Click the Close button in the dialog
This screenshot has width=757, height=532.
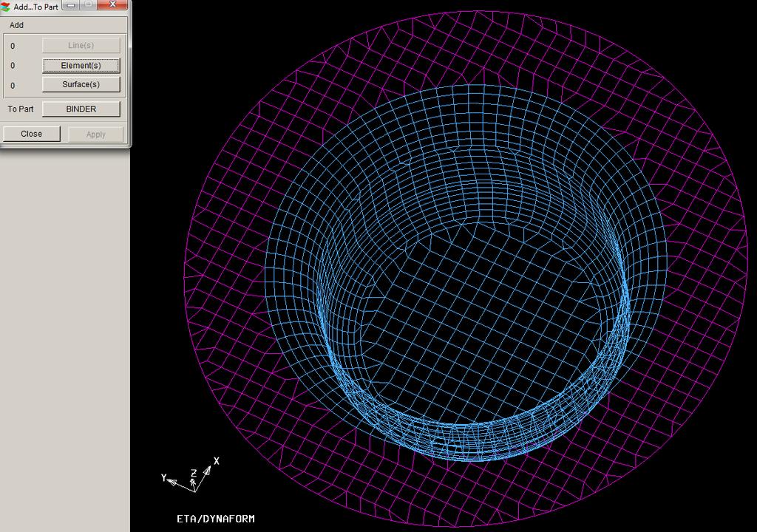(31, 134)
